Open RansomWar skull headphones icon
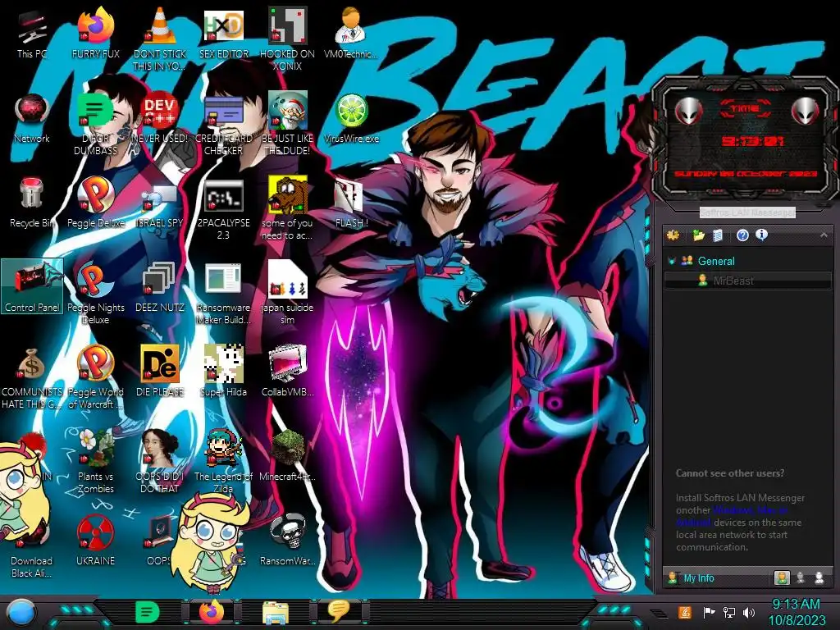This screenshot has width=840, height=630. pos(288,540)
